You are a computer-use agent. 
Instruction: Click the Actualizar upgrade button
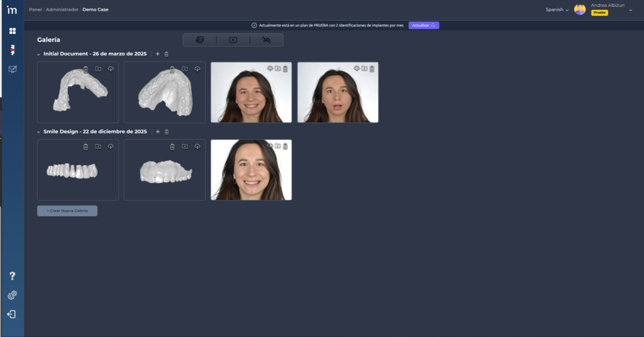click(423, 26)
